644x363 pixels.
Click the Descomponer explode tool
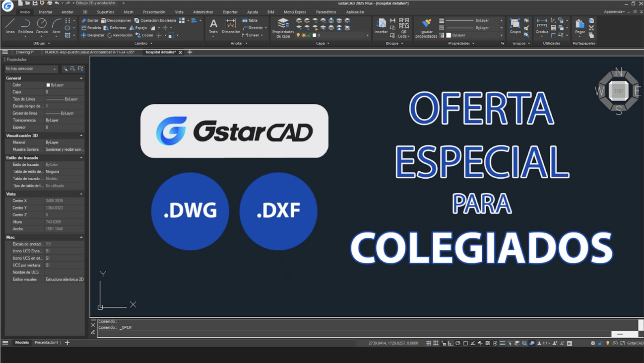pyautogui.click(x=116, y=20)
